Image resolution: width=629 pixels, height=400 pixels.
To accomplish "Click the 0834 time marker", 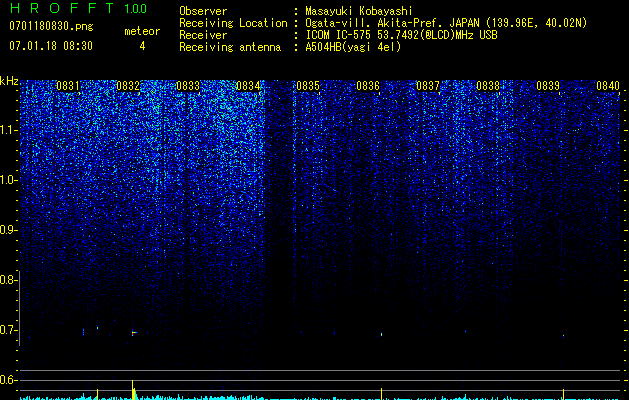I will click(x=248, y=86).
